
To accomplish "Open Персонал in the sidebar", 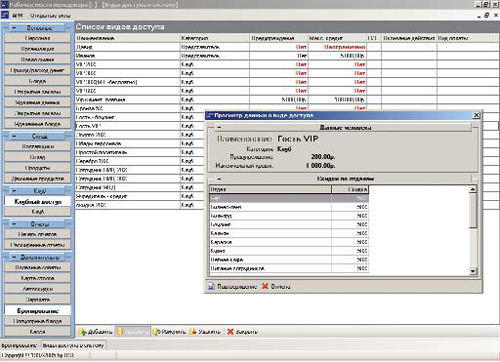I will [37, 38].
